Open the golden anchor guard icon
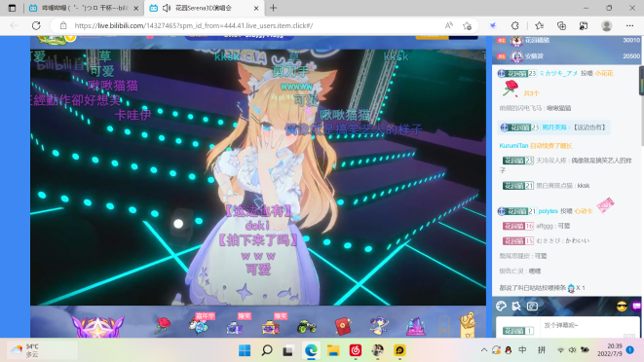This screenshot has width=644, height=362. [468, 325]
